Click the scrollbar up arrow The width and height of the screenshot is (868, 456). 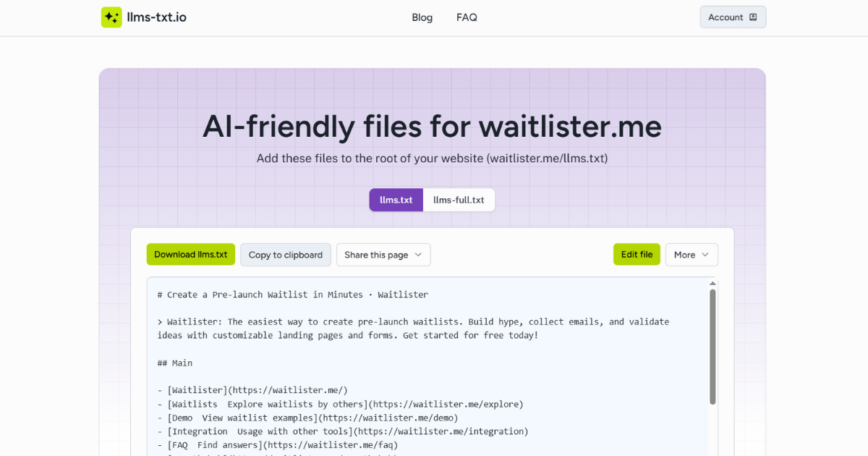pyautogui.click(x=712, y=284)
